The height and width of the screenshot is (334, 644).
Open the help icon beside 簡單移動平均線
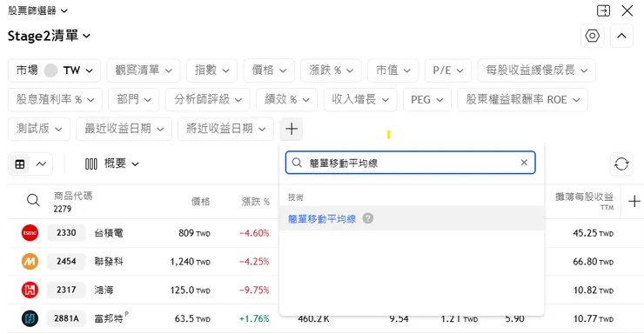pos(368,218)
